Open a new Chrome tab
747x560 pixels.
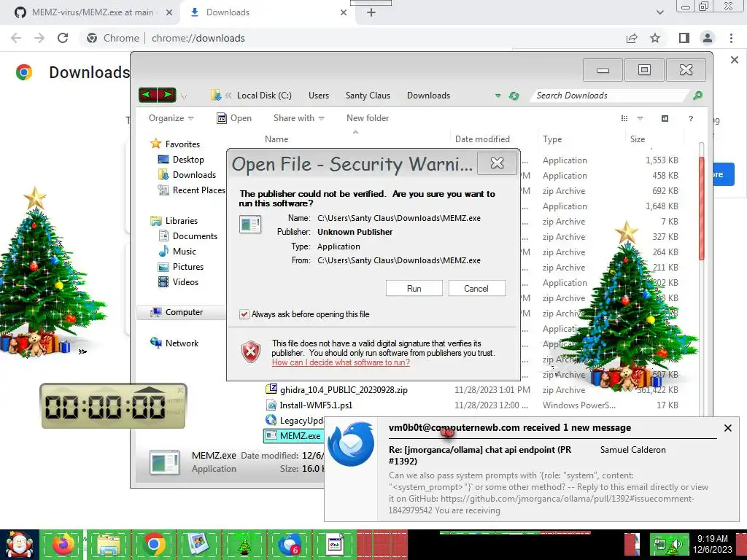pos(371,12)
